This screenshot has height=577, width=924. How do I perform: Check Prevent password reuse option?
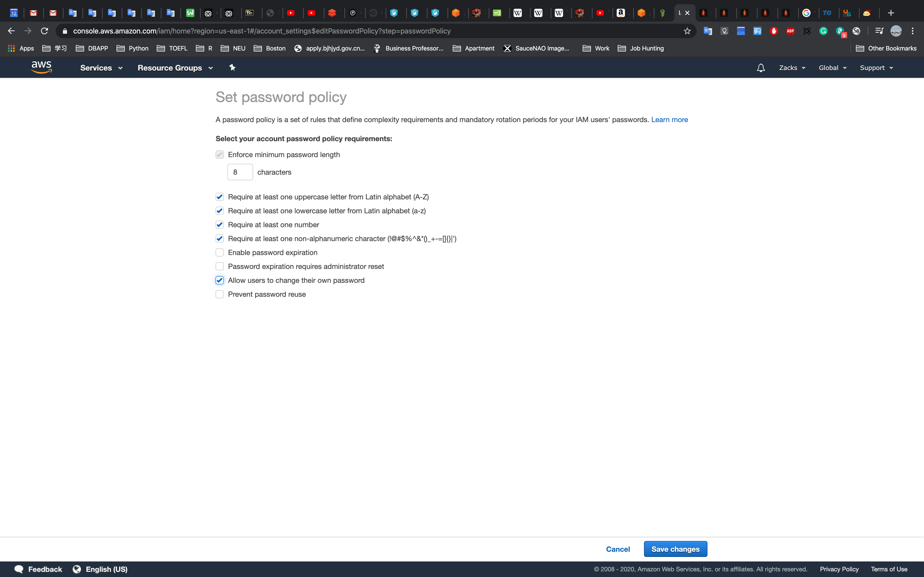tap(220, 294)
